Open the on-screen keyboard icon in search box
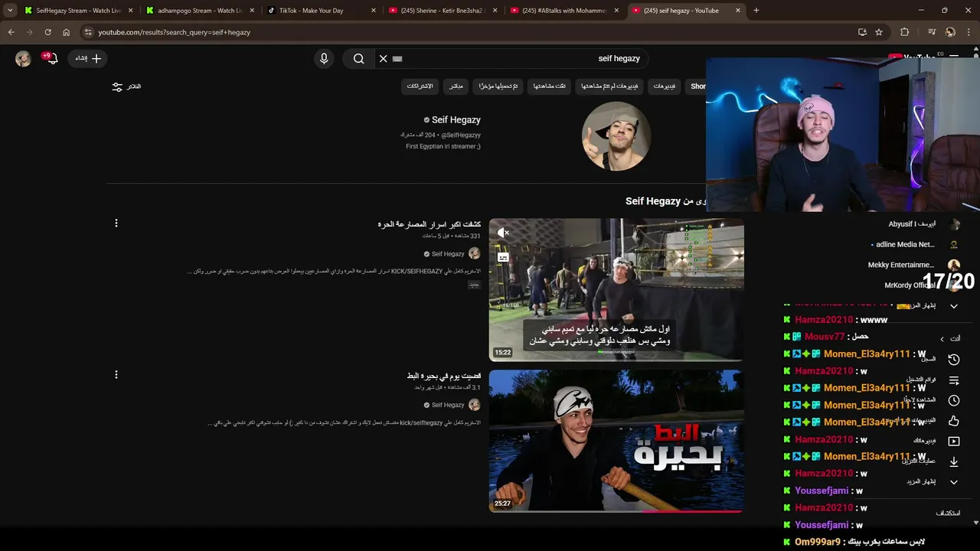 (x=397, y=58)
